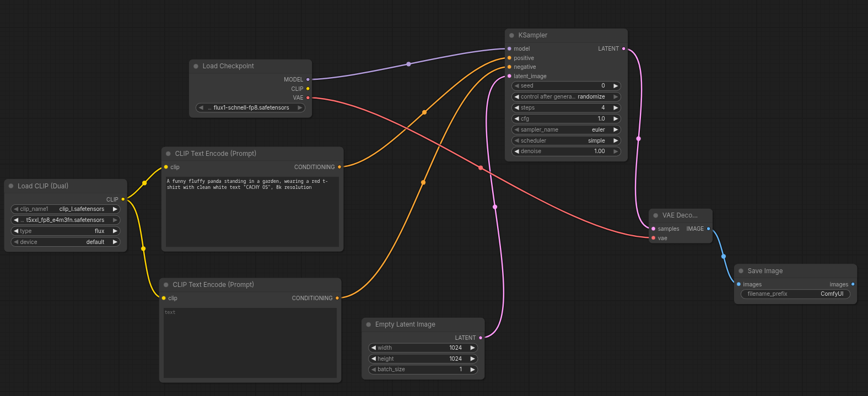
Task: Click the midpoint dot on the purple model link
Action: pos(408,64)
